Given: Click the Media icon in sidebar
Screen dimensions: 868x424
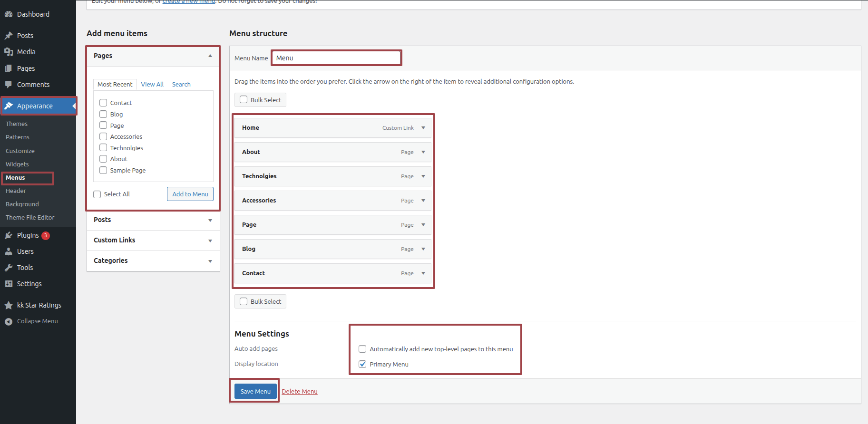Looking at the screenshot, I should click(x=9, y=52).
